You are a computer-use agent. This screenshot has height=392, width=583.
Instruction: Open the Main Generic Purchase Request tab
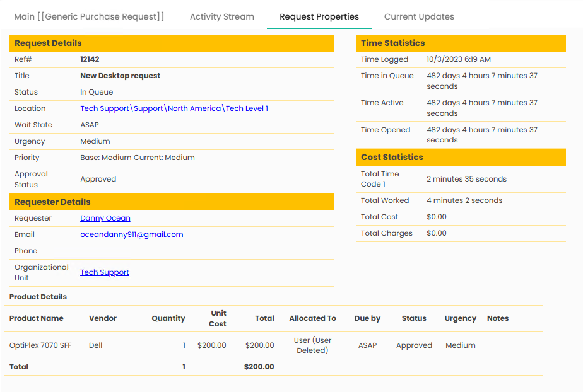pos(89,17)
